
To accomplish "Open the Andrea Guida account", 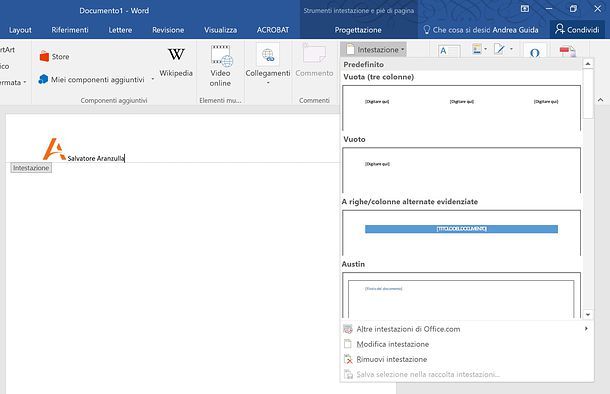I will click(x=515, y=30).
